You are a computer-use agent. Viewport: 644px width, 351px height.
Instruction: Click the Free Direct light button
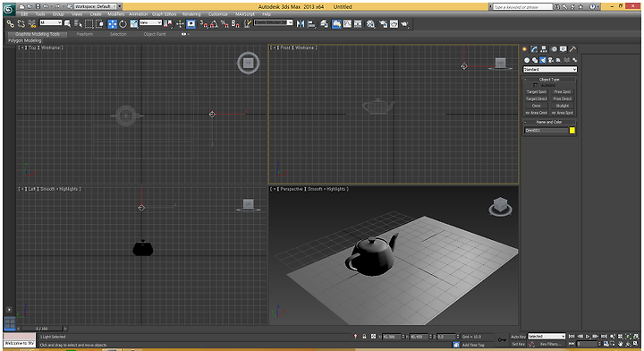[563, 99]
